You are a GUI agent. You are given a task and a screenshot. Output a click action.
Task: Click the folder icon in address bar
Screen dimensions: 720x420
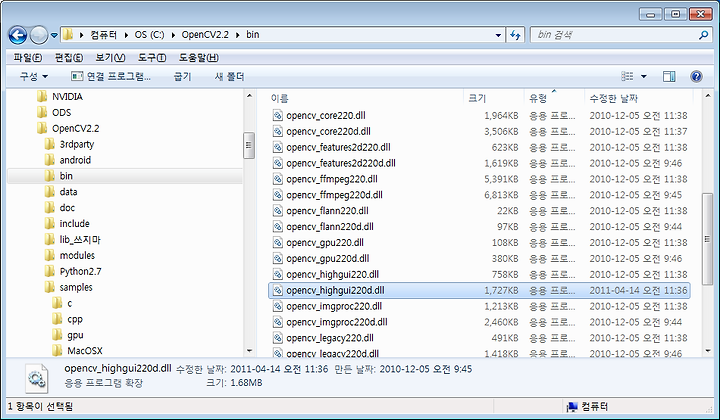68,34
